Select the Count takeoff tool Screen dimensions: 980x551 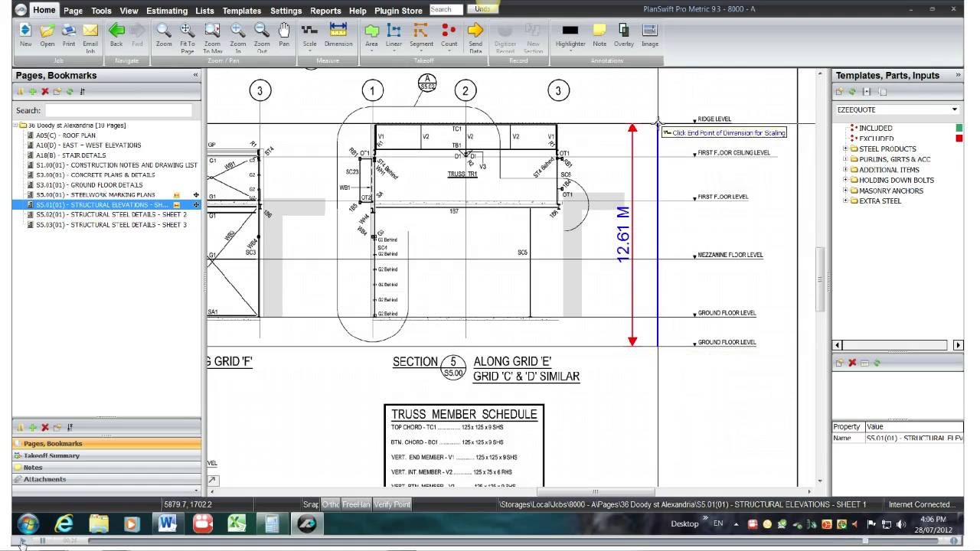449,31
